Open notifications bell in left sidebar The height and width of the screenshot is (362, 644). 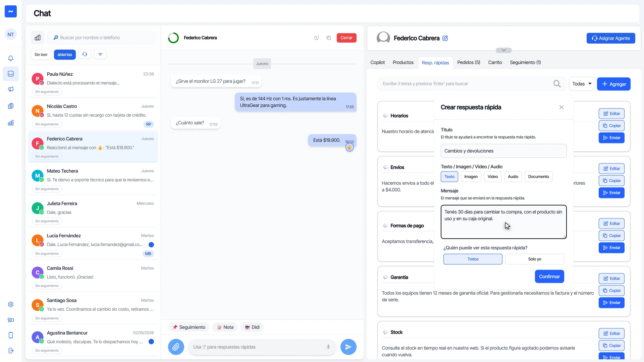(x=11, y=58)
